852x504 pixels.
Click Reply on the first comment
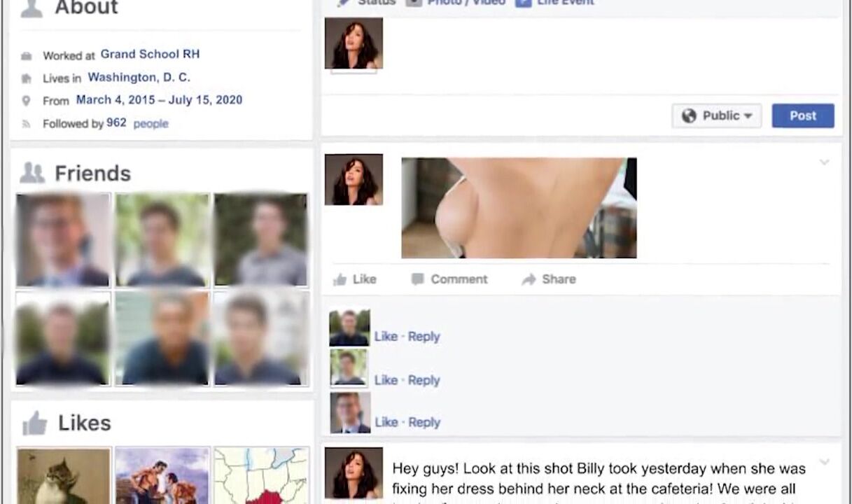click(x=424, y=337)
